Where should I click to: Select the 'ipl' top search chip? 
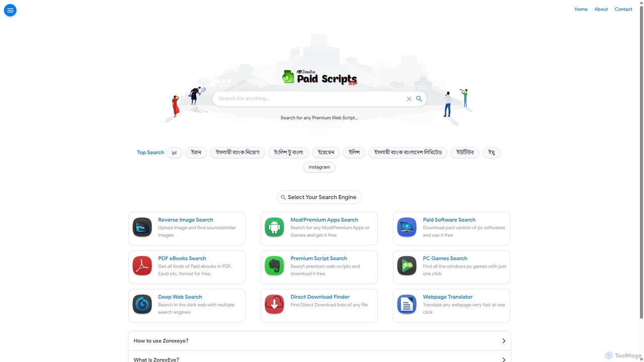pos(174,152)
